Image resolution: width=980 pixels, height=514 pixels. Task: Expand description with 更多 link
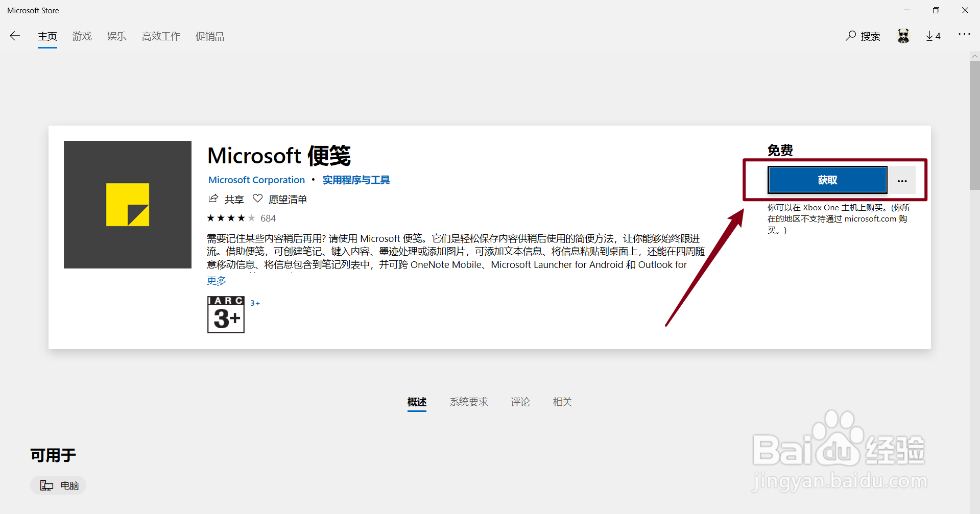point(217,281)
